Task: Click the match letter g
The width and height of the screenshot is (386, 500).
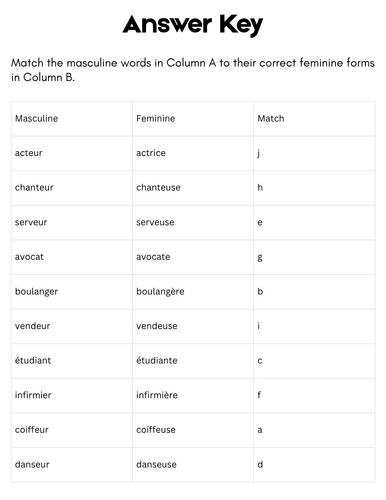Action: pos(260,258)
